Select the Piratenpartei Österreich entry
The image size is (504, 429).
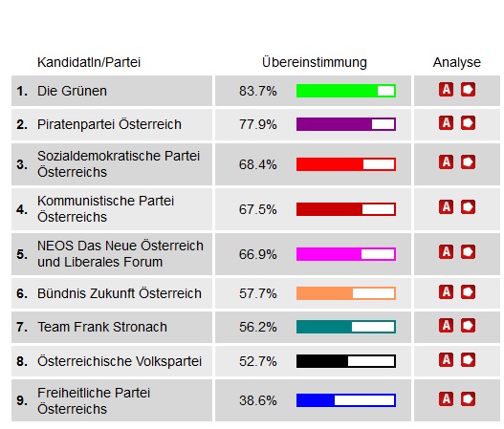(x=109, y=124)
